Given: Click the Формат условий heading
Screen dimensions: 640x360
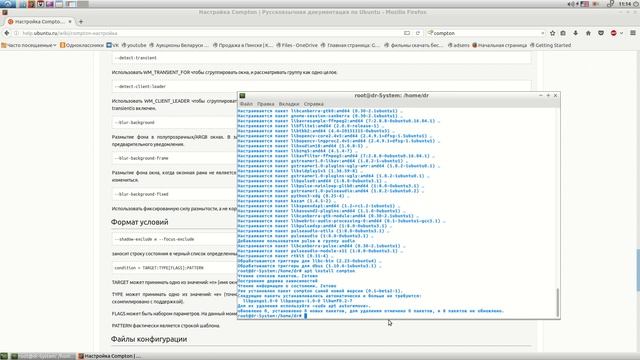Looking at the screenshot, I should (140, 222).
